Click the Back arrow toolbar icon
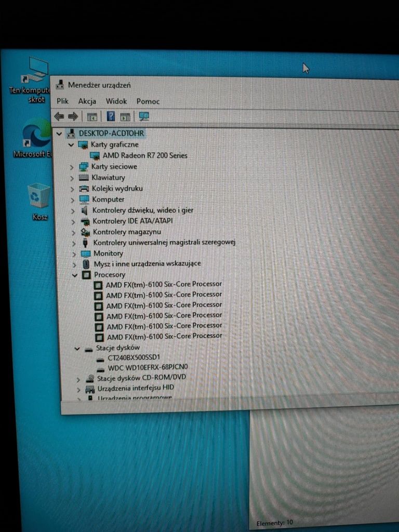 tap(59, 117)
